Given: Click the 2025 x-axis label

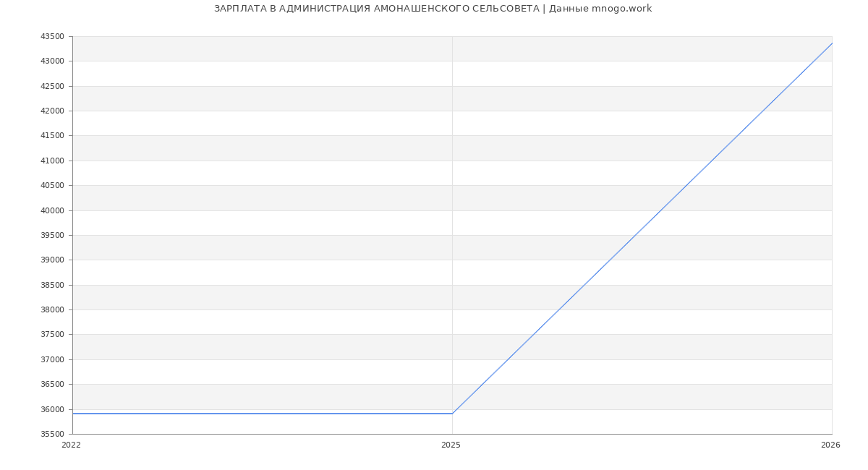Looking at the screenshot, I should 451,445.
